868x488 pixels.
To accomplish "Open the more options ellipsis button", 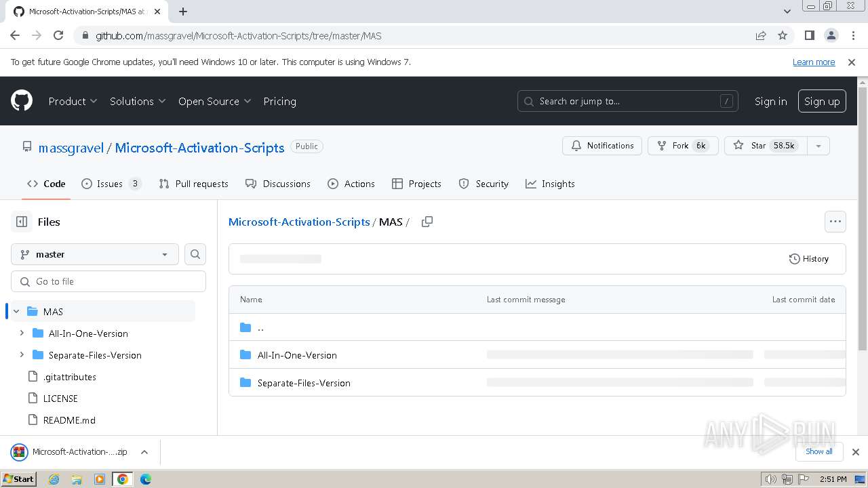I will click(835, 222).
